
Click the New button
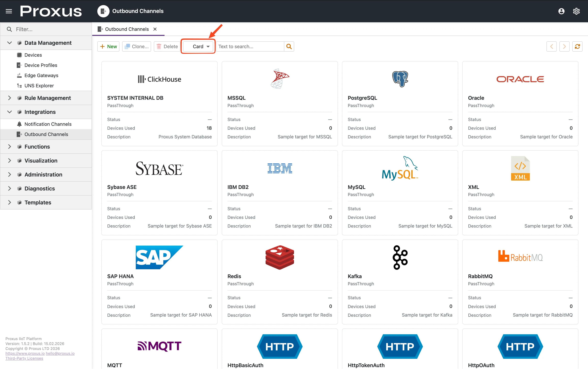(x=108, y=46)
